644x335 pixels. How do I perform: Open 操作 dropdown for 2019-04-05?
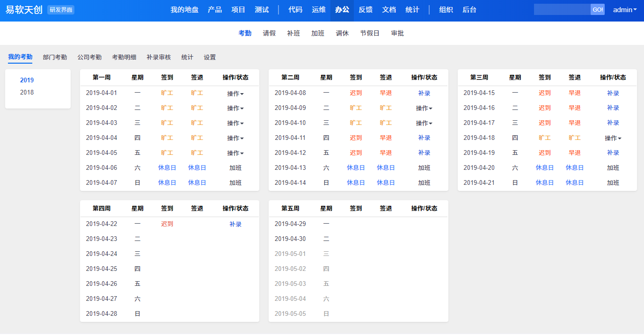tap(235, 153)
